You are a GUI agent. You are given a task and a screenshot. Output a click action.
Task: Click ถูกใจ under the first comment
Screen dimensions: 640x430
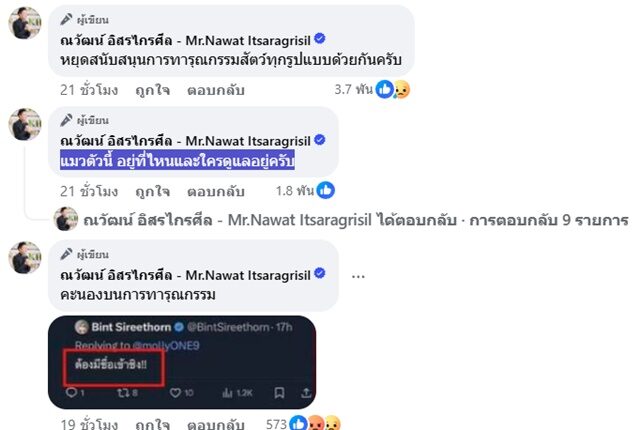(x=153, y=90)
